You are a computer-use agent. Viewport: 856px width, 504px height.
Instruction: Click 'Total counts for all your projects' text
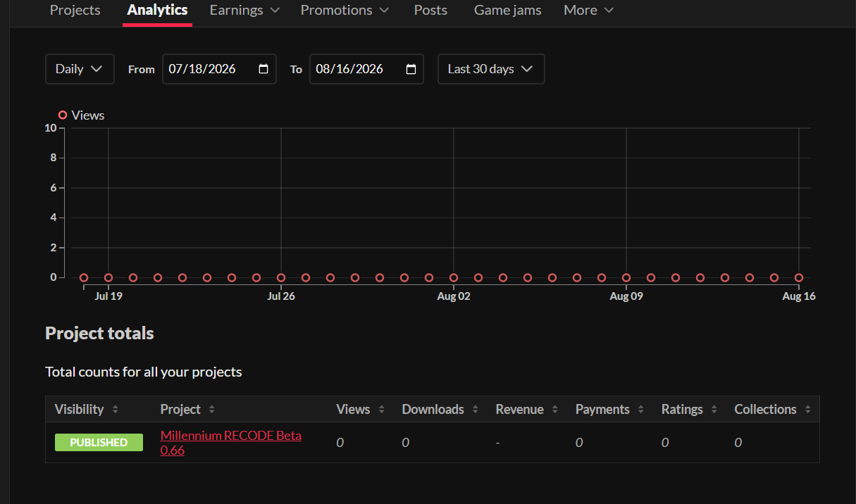pyautogui.click(x=144, y=372)
